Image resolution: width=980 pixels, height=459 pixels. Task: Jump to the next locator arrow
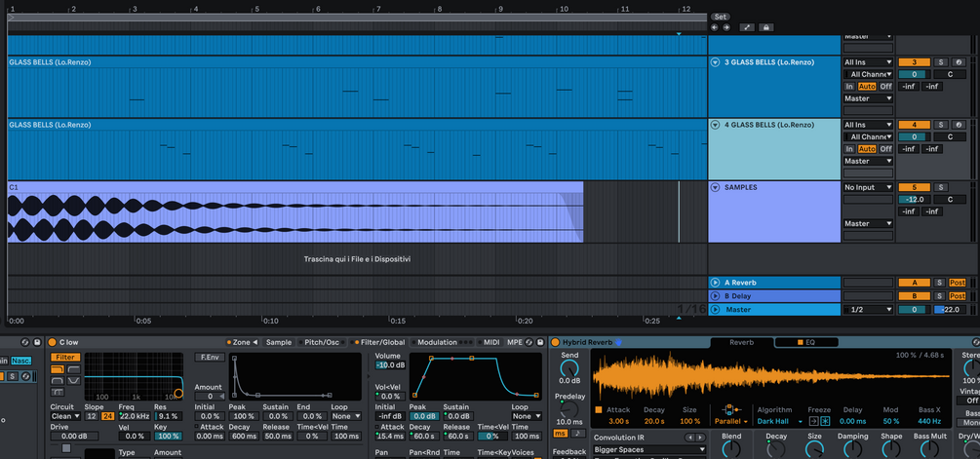[726, 27]
